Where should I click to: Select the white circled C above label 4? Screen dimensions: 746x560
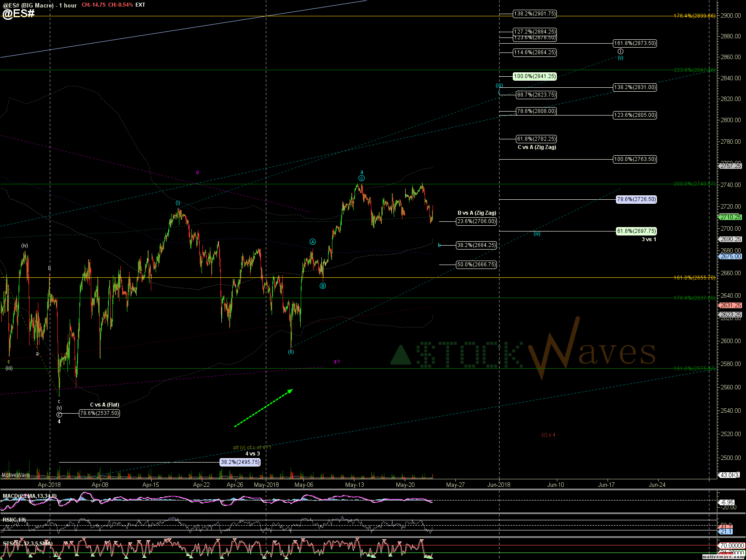click(59, 414)
